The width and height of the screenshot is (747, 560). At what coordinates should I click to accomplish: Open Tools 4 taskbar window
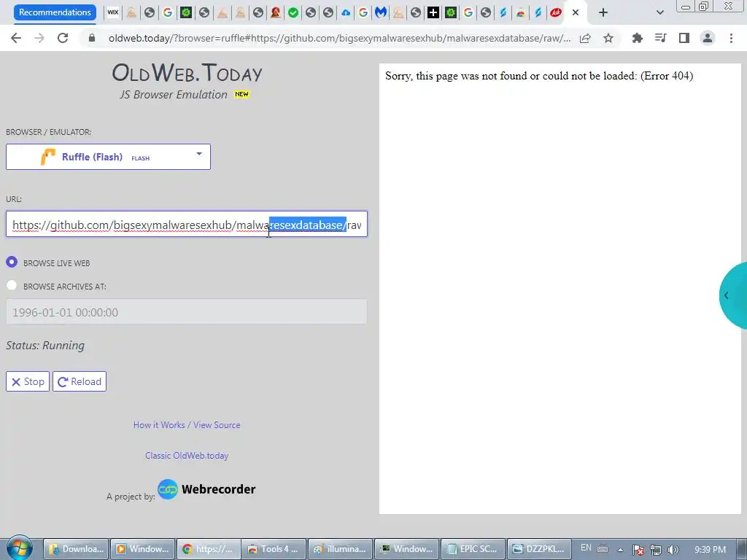(274, 549)
